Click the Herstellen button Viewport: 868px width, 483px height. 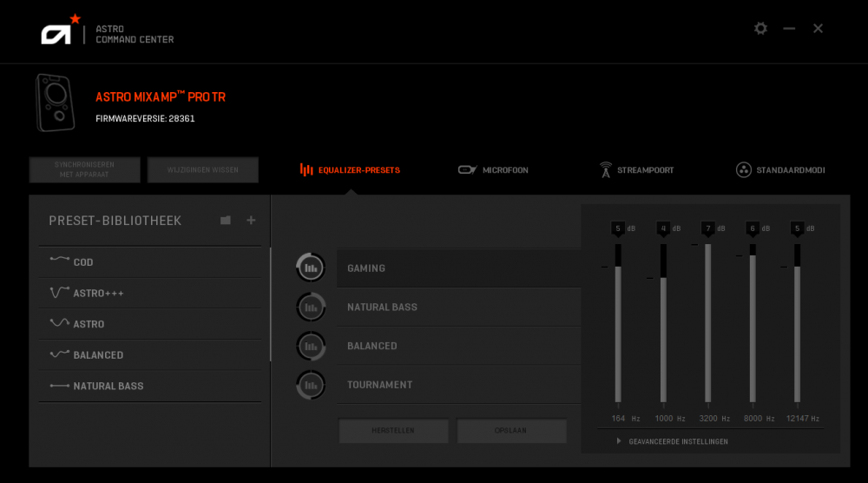393,431
